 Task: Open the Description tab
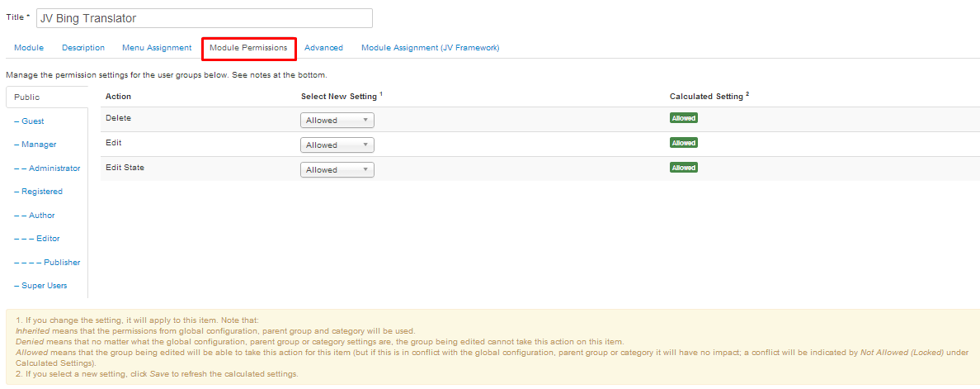pyautogui.click(x=83, y=48)
